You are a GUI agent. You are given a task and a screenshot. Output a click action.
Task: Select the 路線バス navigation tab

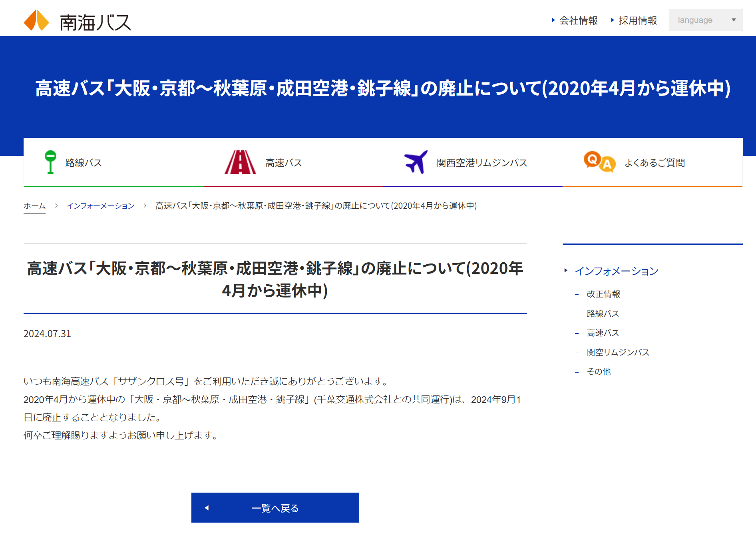click(x=113, y=162)
